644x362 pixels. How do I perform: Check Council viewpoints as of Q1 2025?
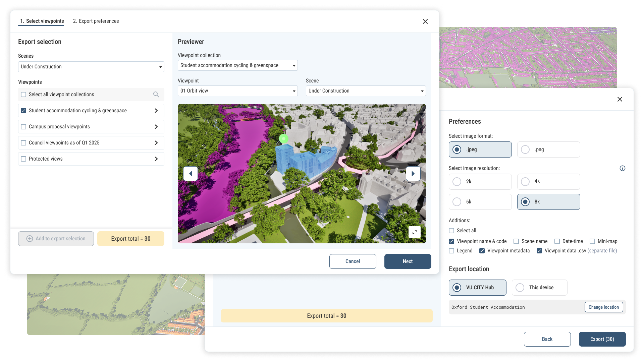(23, 143)
